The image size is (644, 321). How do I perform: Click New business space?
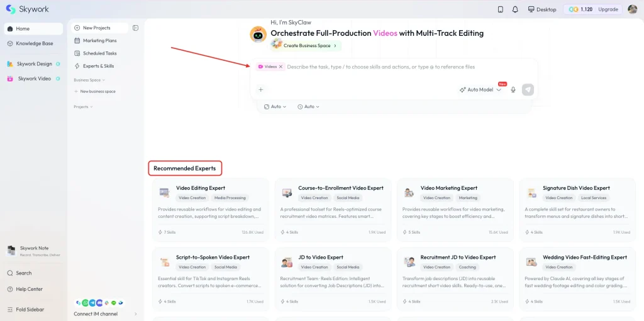tap(95, 92)
